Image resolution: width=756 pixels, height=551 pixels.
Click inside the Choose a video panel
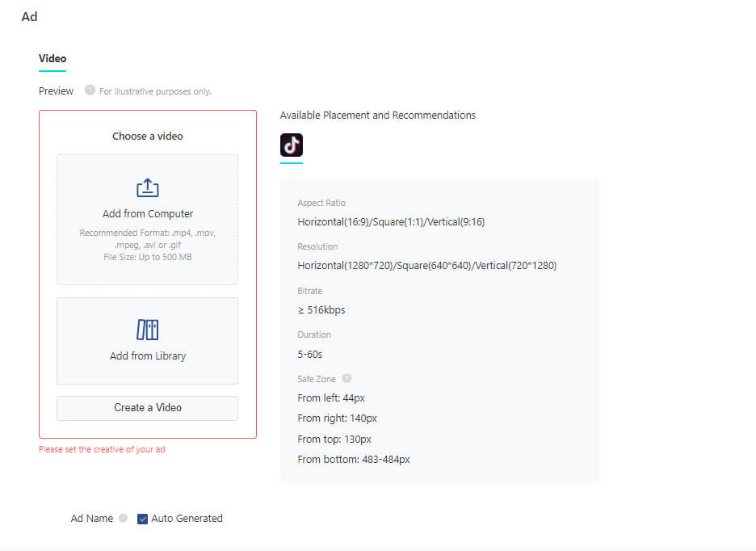pos(148,136)
